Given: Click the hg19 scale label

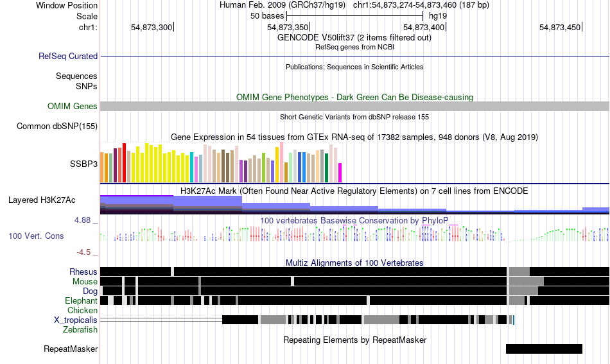Looking at the screenshot, I should (x=438, y=16).
